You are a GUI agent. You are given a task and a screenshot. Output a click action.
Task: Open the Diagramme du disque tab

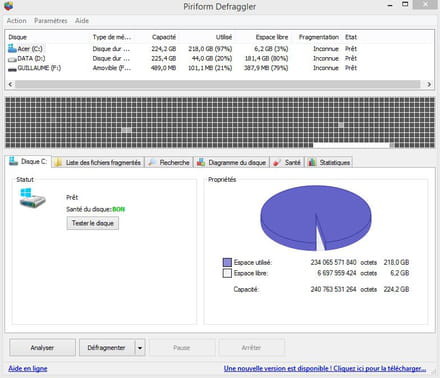(232, 162)
